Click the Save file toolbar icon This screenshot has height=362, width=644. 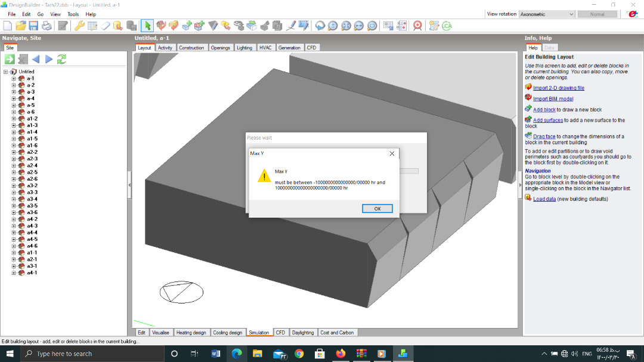33,26
